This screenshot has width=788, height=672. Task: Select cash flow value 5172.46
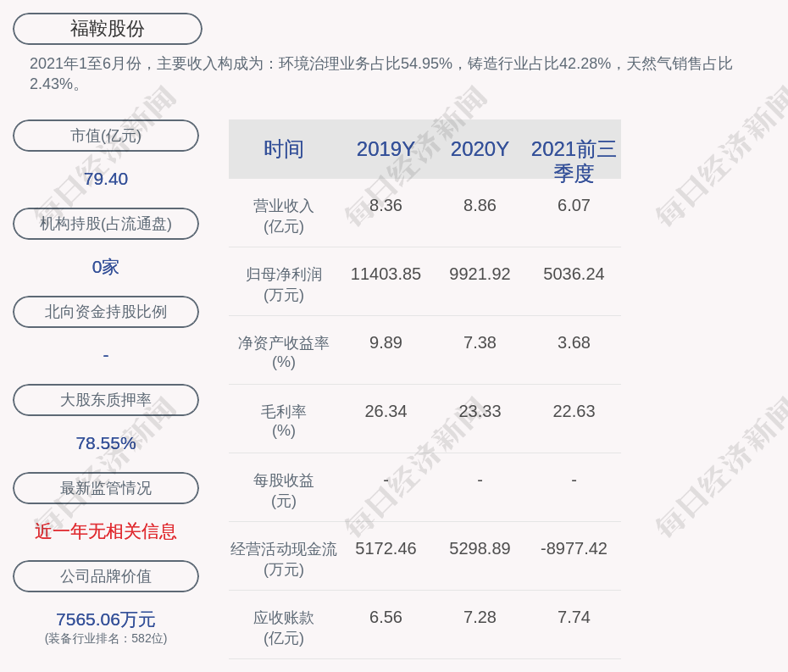tap(386, 548)
